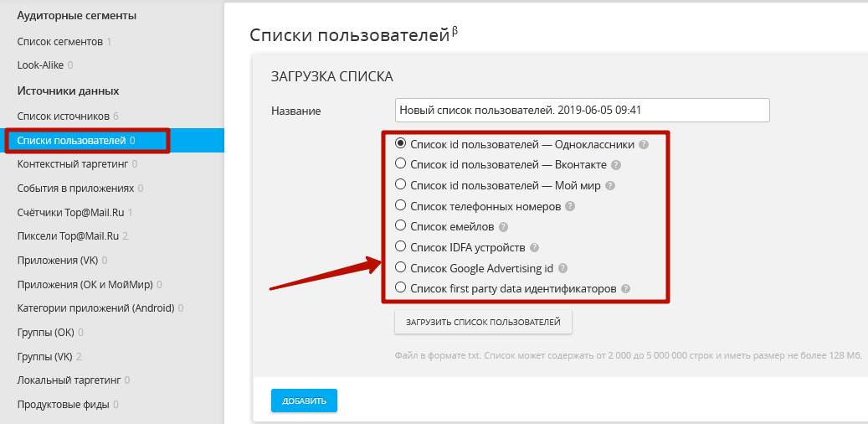Image resolution: width=868 pixels, height=424 pixels.
Task: Show help for Список емейлов
Action: click(x=503, y=227)
